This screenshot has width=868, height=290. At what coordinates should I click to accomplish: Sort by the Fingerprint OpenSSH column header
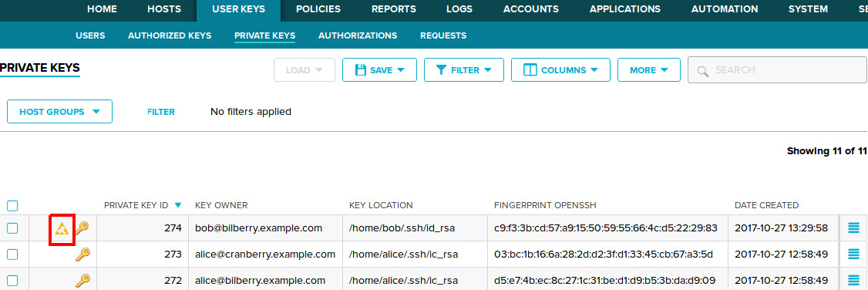[x=545, y=205]
